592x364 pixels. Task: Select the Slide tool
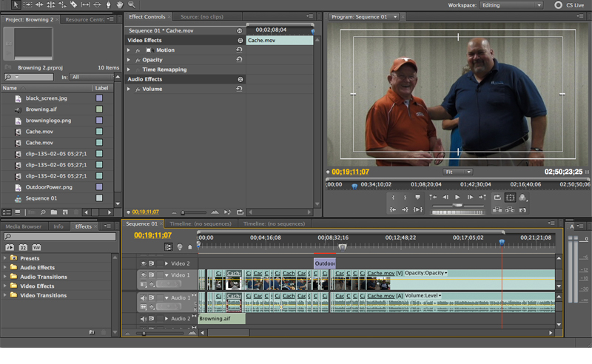point(97,4)
